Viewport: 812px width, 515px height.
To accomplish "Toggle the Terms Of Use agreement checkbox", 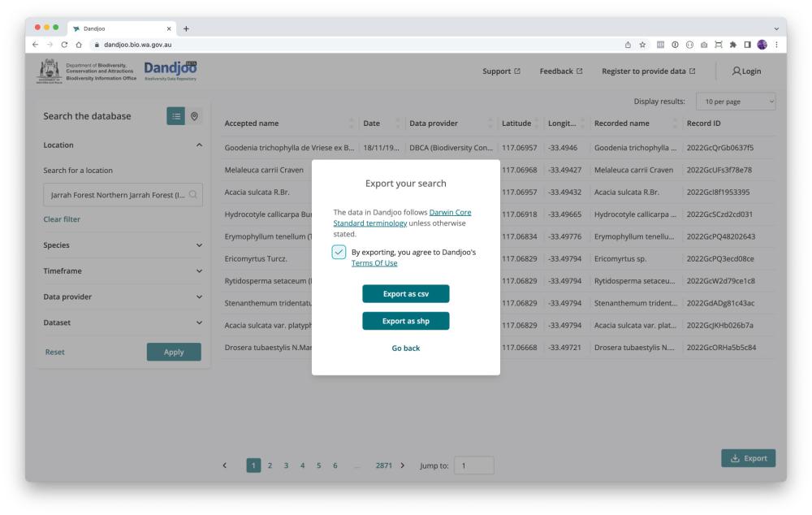I will (x=339, y=252).
